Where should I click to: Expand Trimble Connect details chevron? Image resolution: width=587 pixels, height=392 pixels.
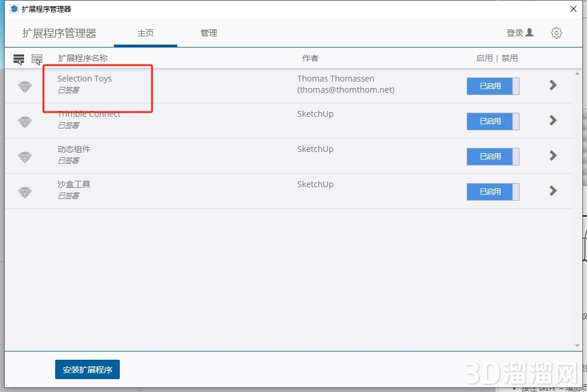click(552, 120)
